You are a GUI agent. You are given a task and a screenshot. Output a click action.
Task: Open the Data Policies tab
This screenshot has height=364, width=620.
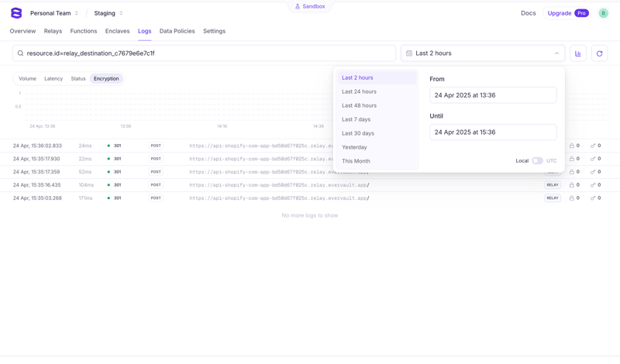pyautogui.click(x=177, y=31)
